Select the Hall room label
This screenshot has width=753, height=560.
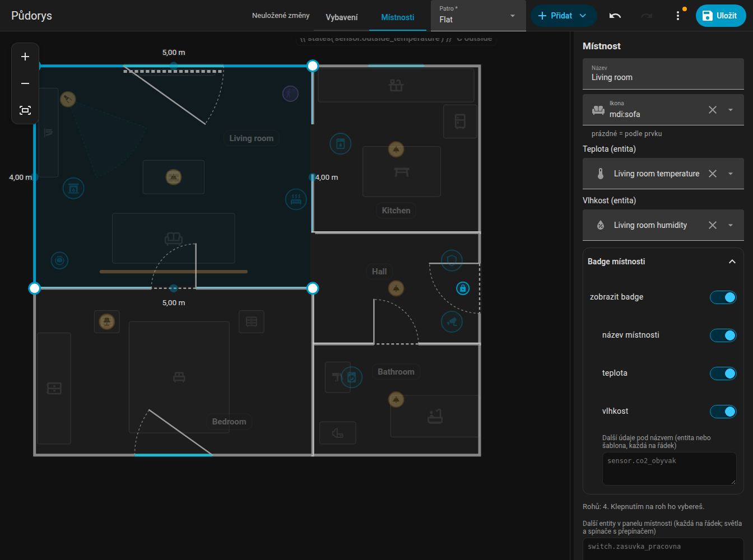(379, 272)
